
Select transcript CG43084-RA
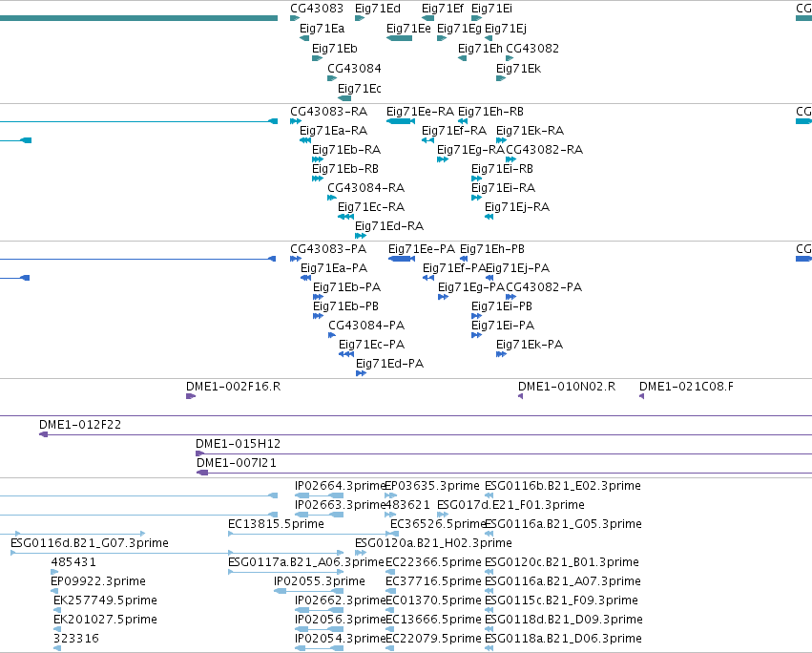pyautogui.click(x=365, y=188)
